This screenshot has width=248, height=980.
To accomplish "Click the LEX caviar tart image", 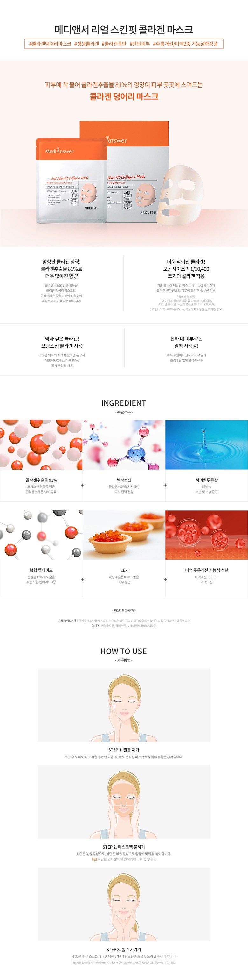I will point(124,535).
